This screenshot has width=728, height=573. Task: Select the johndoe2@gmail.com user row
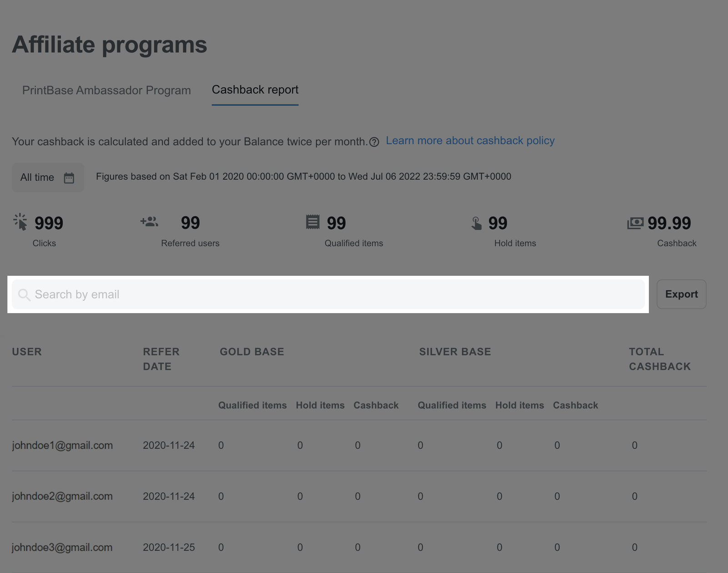click(x=62, y=496)
